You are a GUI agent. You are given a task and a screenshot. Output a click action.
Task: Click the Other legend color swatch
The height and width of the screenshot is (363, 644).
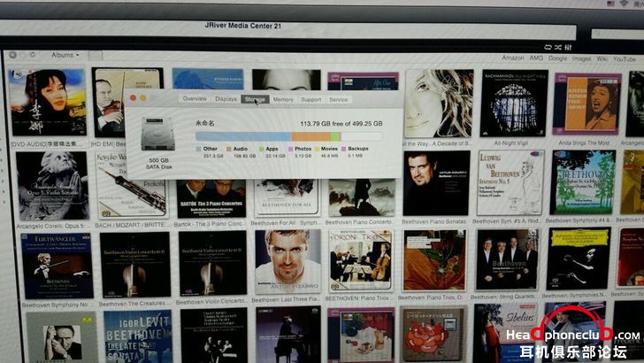coord(198,150)
